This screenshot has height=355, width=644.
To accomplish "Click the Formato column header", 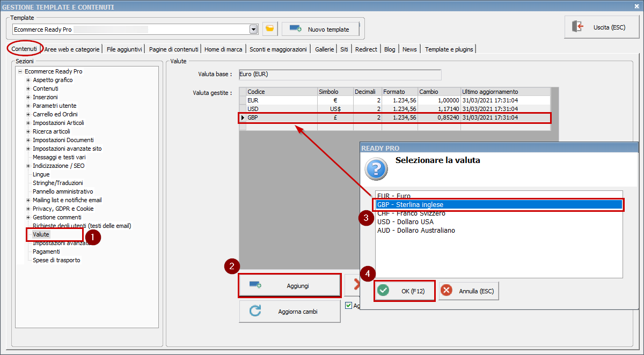I will (399, 92).
